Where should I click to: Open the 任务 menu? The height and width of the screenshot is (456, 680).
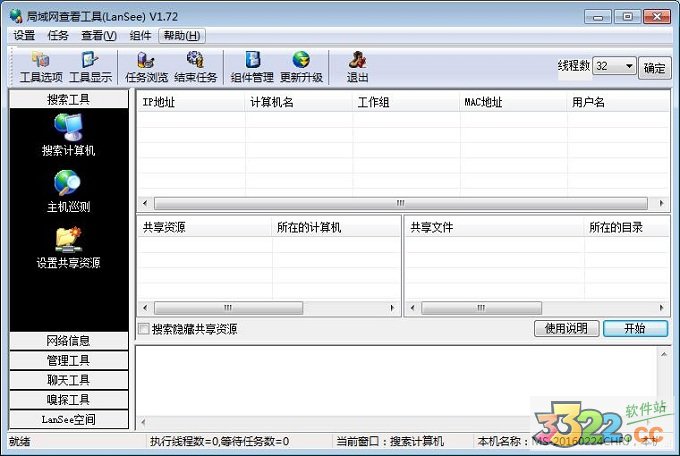[x=58, y=36]
